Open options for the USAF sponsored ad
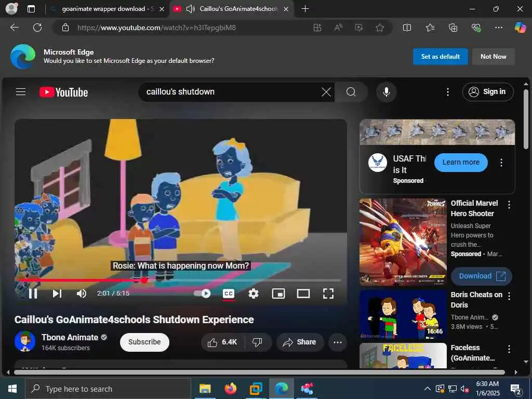Screen dimensions: 532x399 point(501,163)
